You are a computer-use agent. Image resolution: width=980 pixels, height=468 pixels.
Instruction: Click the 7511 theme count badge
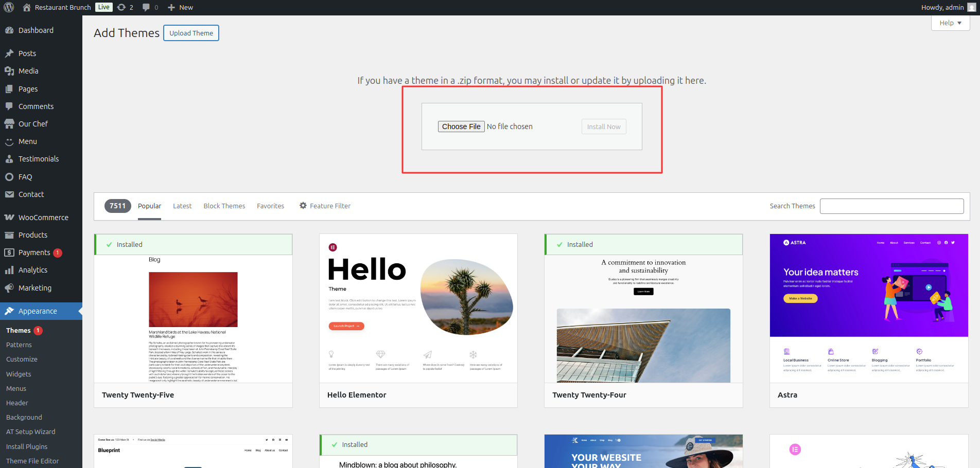118,206
